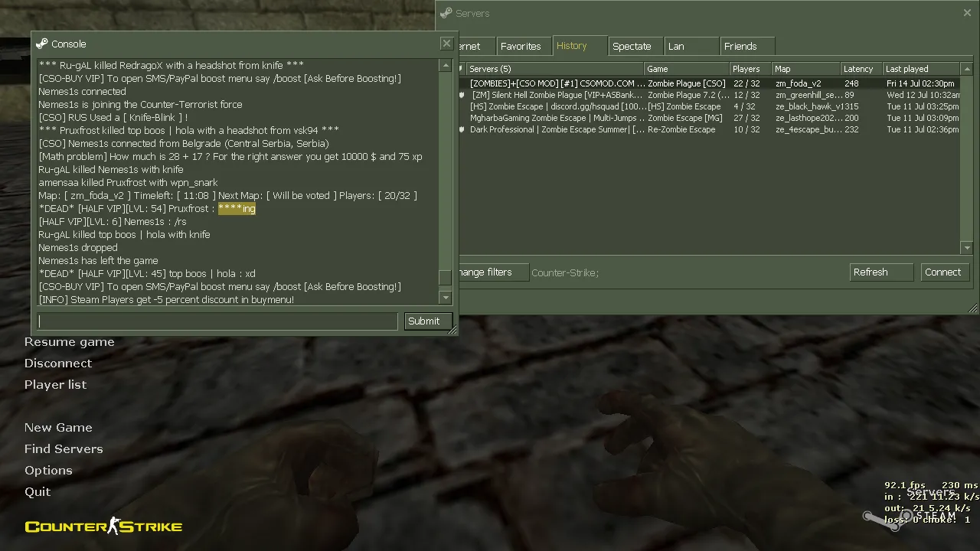This screenshot has height=551, width=980.
Task: Select New Game in main menu
Action: click(x=58, y=428)
